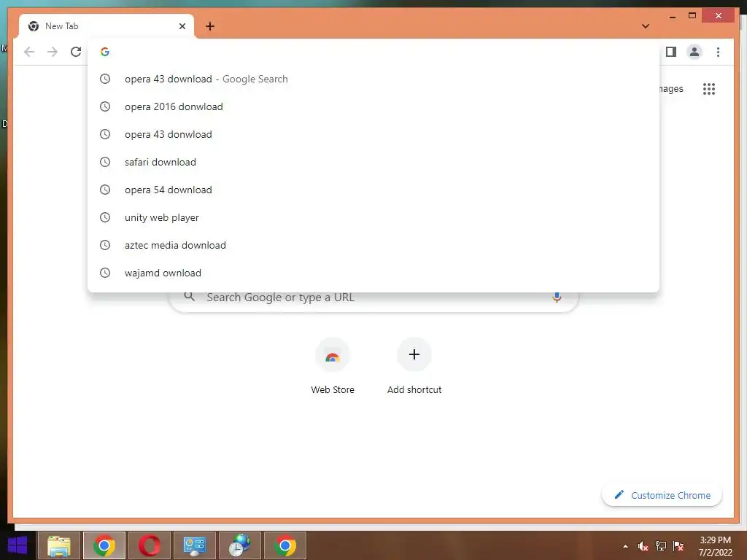Close the New Tab tab
Screen dimensions: 747x560
coord(182,26)
